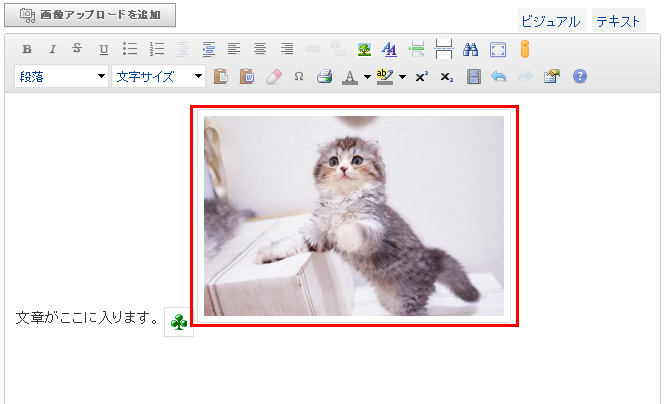This screenshot has height=404, width=664.
Task: Open the 段落 paragraph format dropdown
Action: tap(61, 77)
